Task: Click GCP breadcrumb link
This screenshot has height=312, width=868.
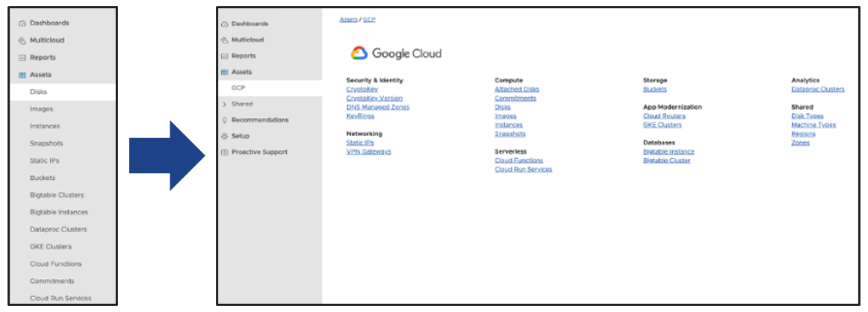Action: click(x=369, y=19)
